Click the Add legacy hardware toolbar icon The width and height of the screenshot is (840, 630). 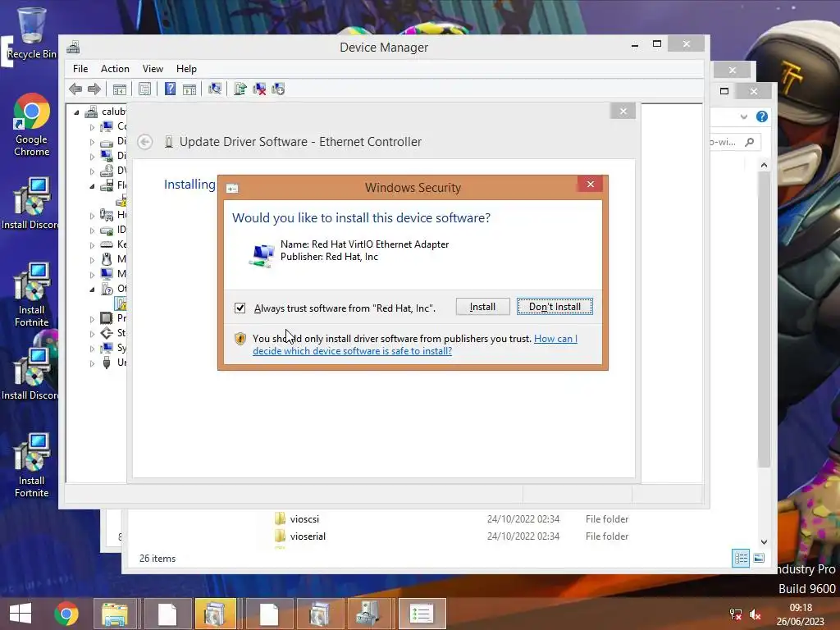pyautogui.click(x=278, y=89)
